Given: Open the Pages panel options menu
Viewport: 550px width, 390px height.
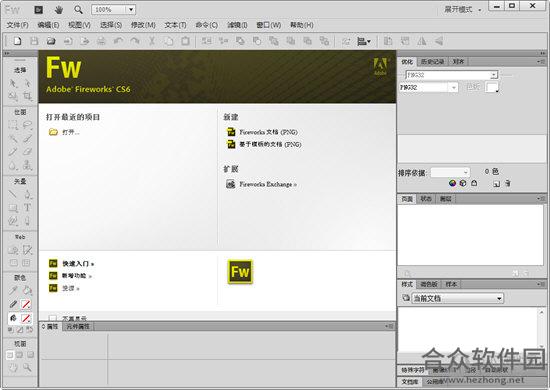Looking at the screenshot, I should (x=541, y=199).
